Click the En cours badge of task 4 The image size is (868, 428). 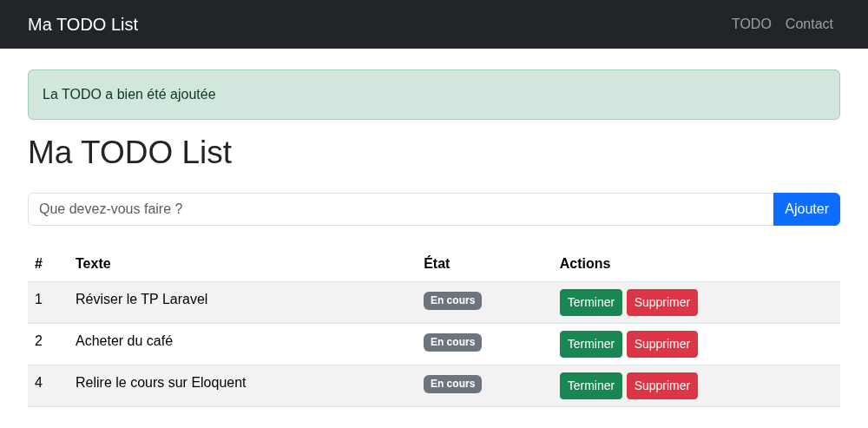tap(453, 385)
